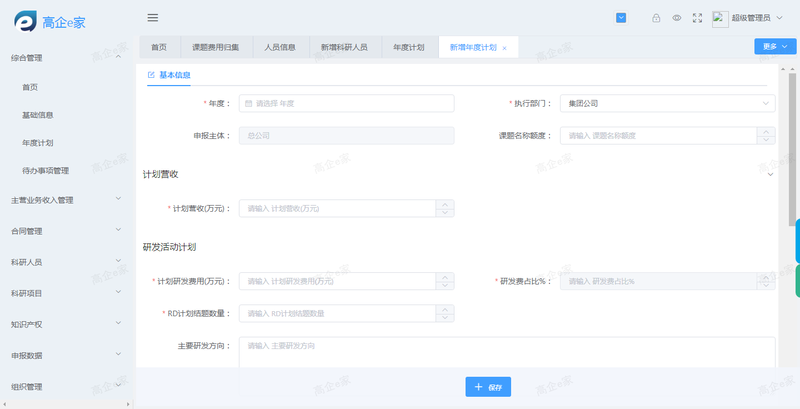This screenshot has width=800, height=409.
Task: Click the 主要研发方向 text area
Action: tap(507, 351)
